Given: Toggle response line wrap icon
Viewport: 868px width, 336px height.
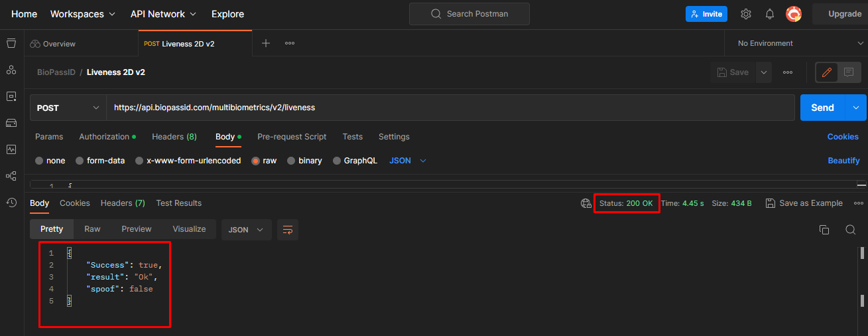Looking at the screenshot, I should 288,229.
